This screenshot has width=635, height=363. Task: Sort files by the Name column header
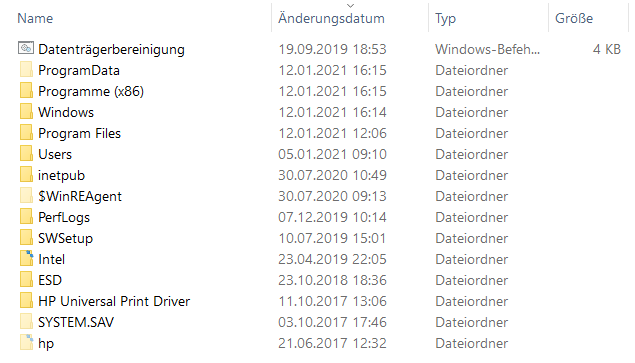click(35, 18)
